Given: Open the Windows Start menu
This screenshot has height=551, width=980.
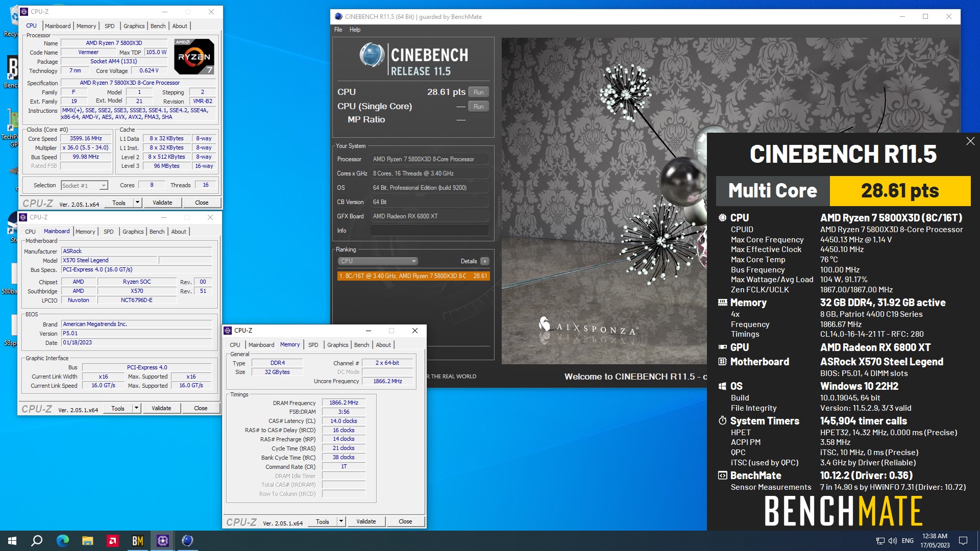Looking at the screenshot, I should click(x=12, y=541).
